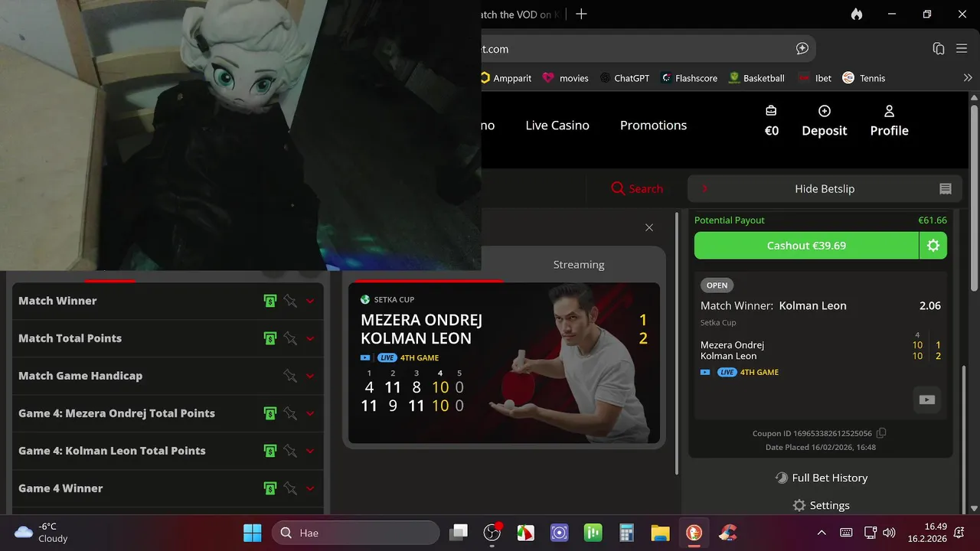Pin the Match Game Handicap market
980x551 pixels.
290,376
